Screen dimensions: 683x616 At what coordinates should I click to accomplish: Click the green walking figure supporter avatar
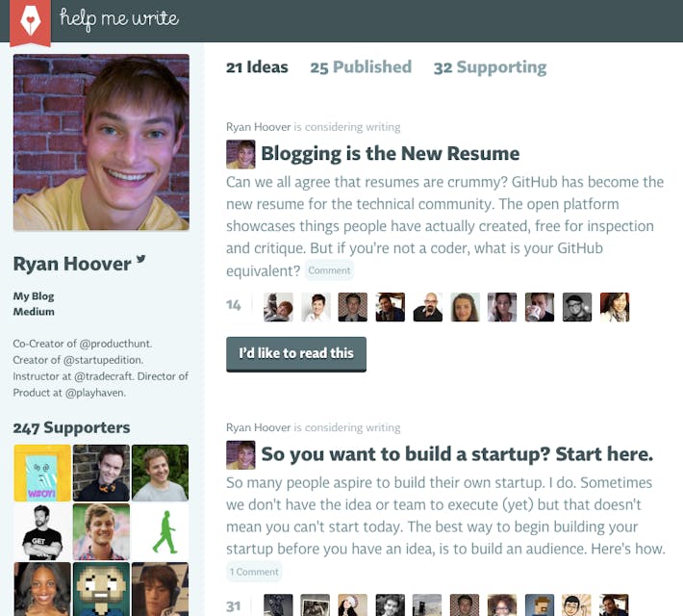pyautogui.click(x=161, y=532)
